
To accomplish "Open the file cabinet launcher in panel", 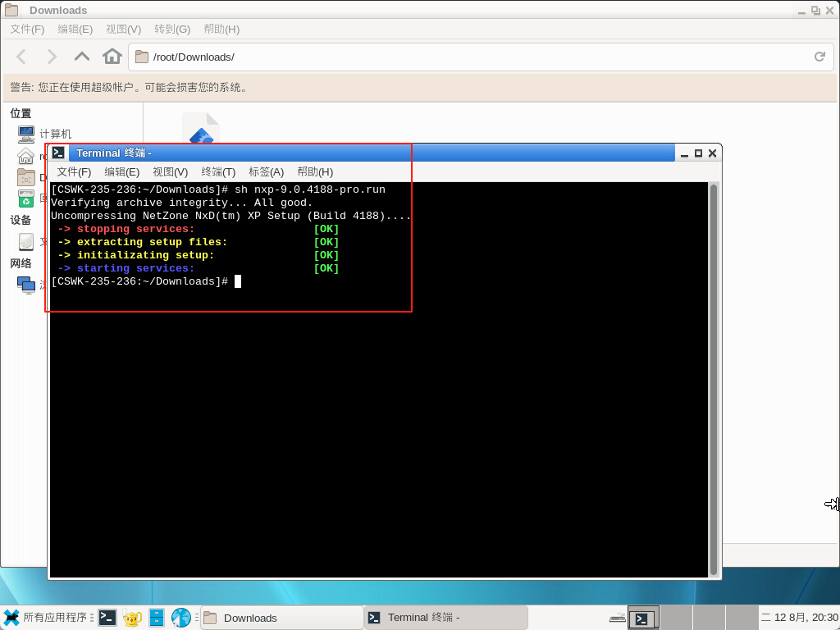I will (x=157, y=618).
